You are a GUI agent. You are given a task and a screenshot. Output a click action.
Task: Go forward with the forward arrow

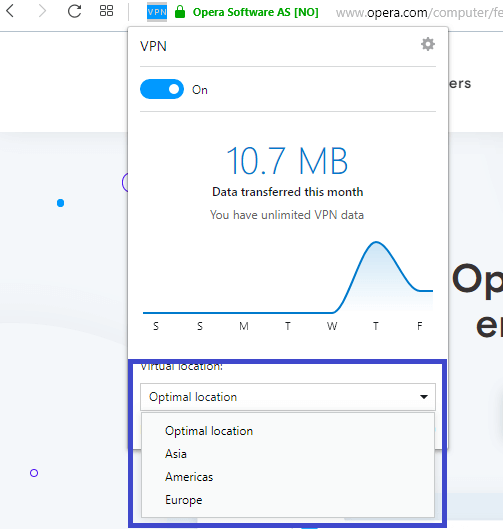click(42, 11)
